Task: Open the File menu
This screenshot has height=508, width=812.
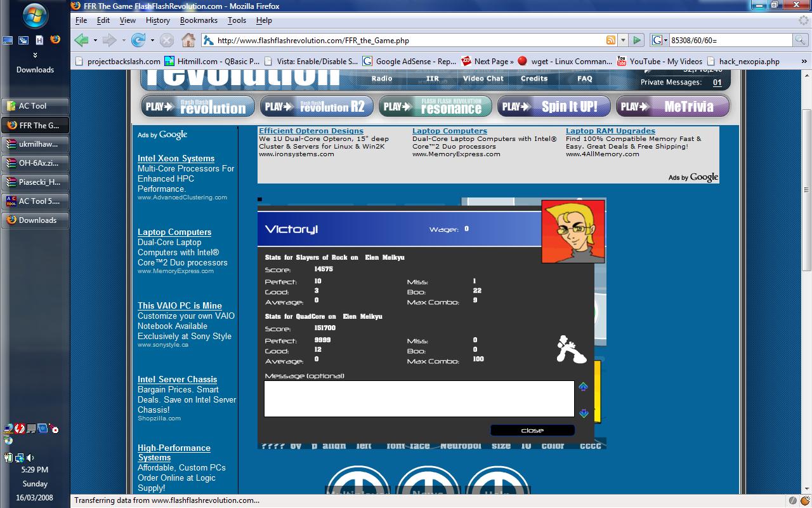Action: (81, 20)
